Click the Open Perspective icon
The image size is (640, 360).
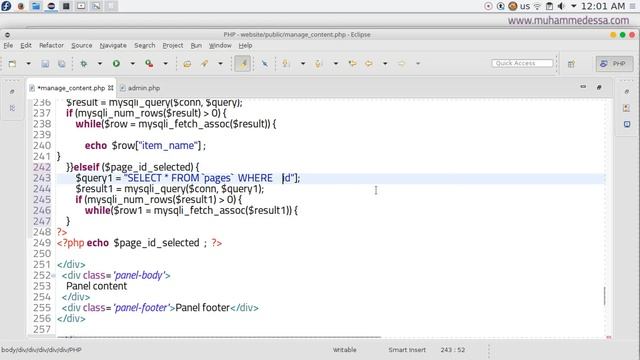(571, 64)
